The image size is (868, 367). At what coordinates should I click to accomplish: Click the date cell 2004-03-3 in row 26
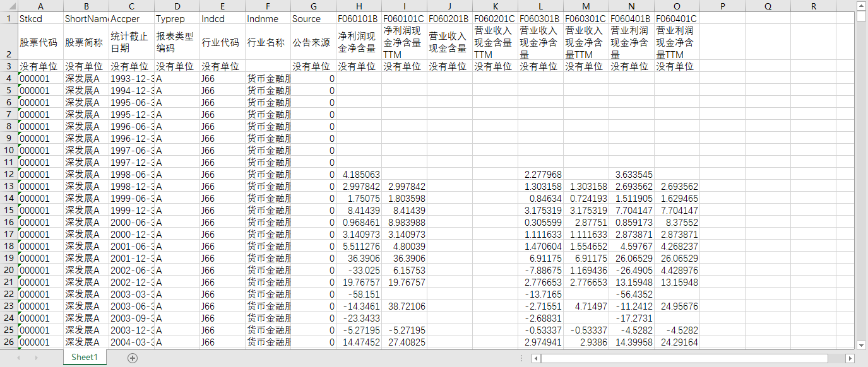tap(132, 342)
